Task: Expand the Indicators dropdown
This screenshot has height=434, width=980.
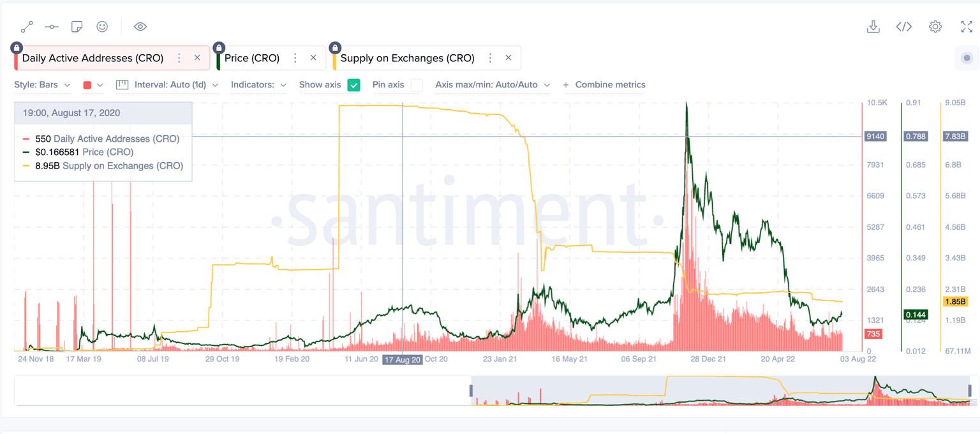Action: pos(258,84)
